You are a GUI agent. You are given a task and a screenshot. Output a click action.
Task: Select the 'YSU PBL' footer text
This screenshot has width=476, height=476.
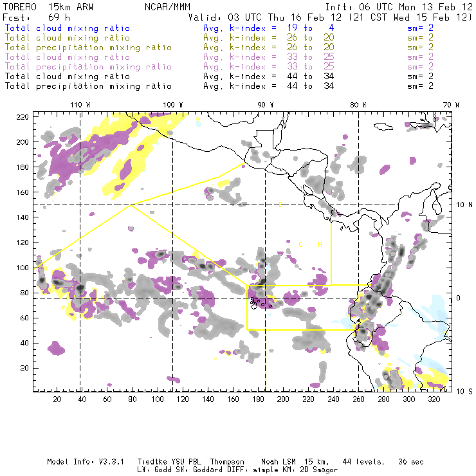187,462
